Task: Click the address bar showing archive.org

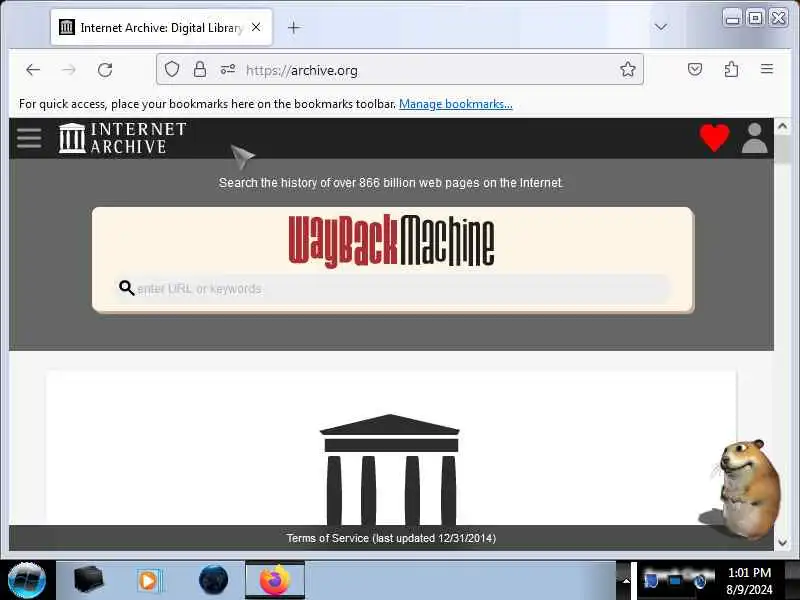Action: coord(399,69)
